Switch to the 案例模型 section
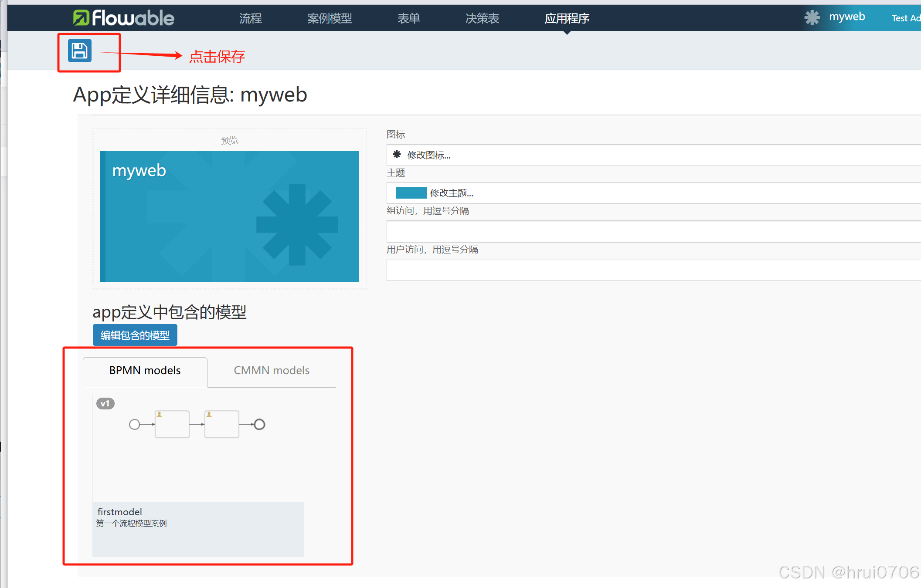This screenshot has width=921, height=588. click(330, 18)
